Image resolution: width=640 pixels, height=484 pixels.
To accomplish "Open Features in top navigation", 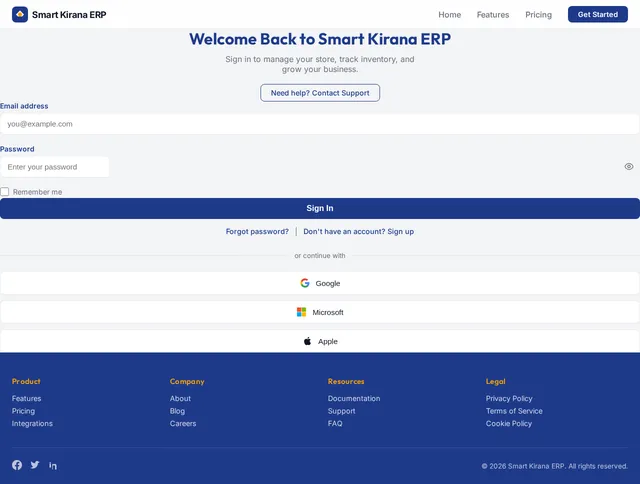I will [x=493, y=15].
